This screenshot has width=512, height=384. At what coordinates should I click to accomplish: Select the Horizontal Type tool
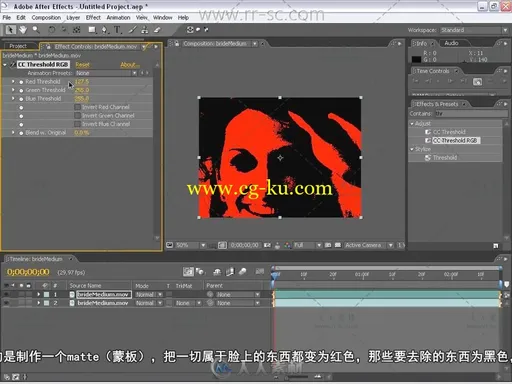[x=117, y=30]
